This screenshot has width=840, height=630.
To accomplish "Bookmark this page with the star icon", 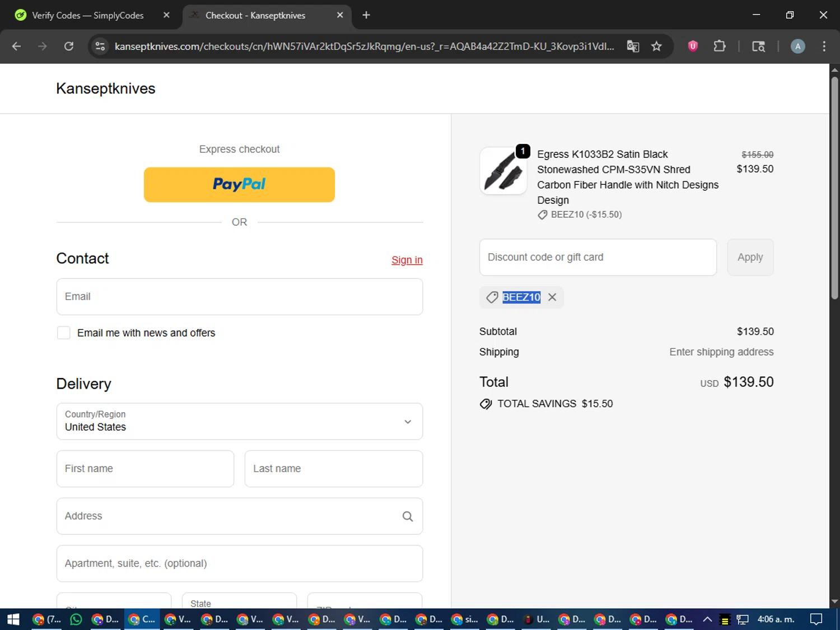I will (x=656, y=46).
